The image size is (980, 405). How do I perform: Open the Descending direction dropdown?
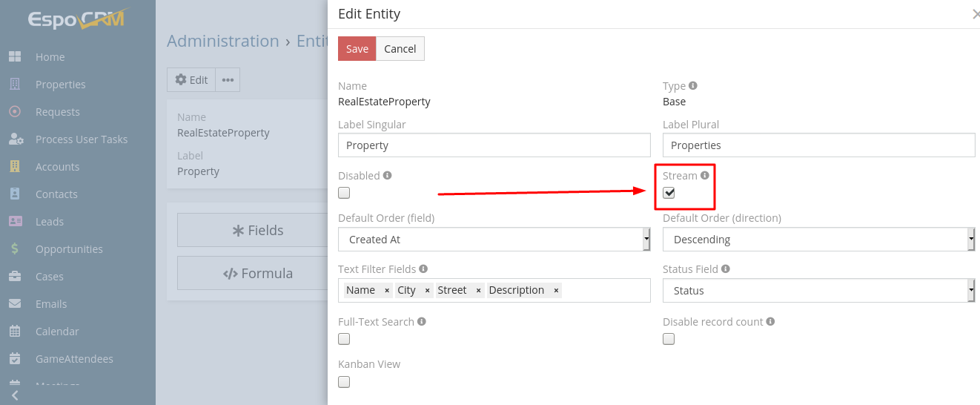point(819,240)
